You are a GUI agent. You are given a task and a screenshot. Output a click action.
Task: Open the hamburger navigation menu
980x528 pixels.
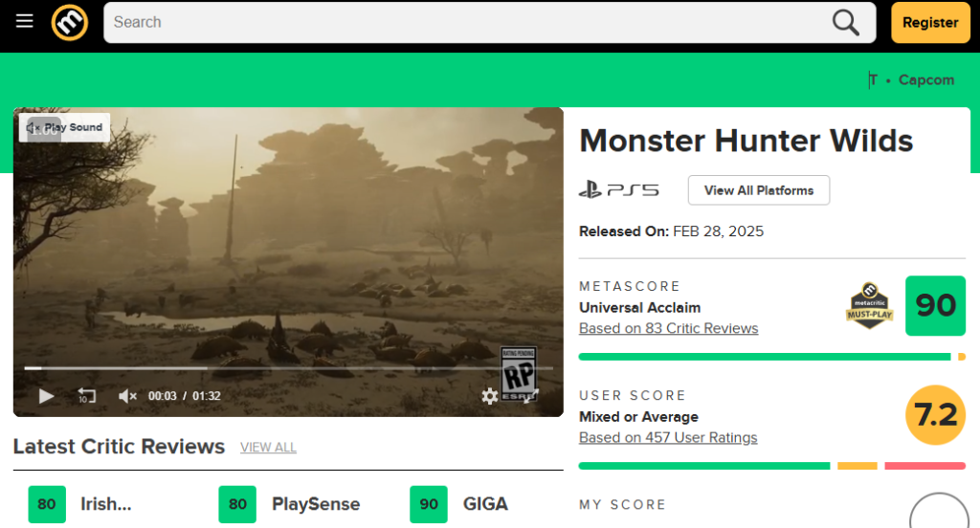click(x=25, y=22)
